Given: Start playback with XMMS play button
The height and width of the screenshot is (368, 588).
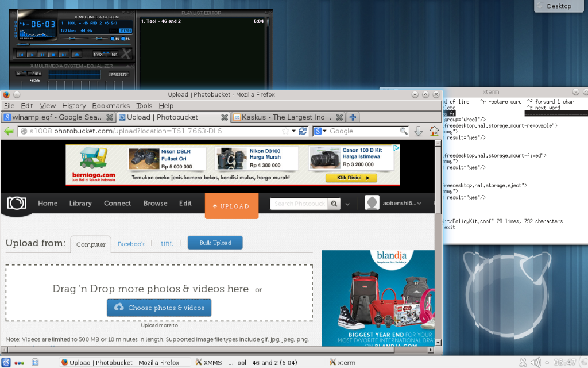Looking at the screenshot, I should [32, 54].
